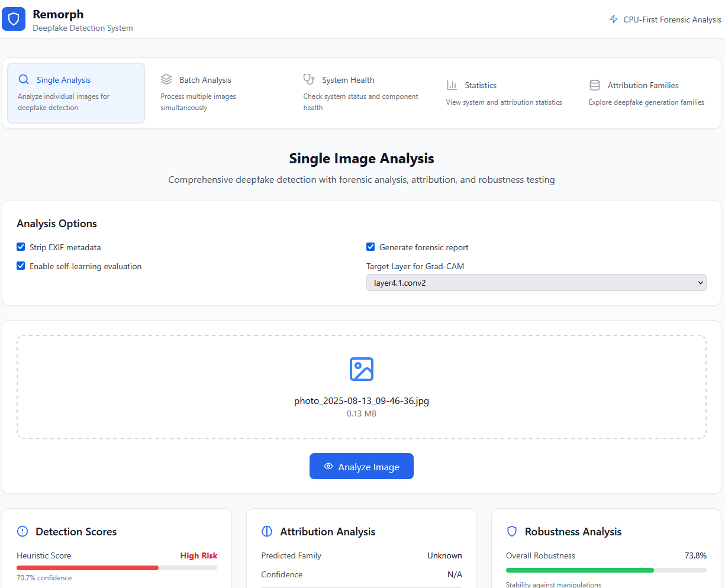This screenshot has width=725, height=588.
Task: Click the Analysis Options heading
Action: (57, 224)
